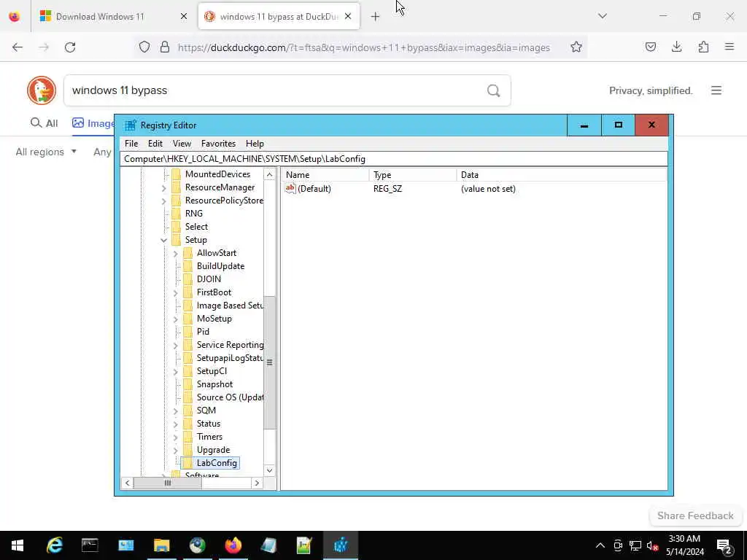The height and width of the screenshot is (560, 747).
Task: Click the search magnifier button
Action: point(494,90)
